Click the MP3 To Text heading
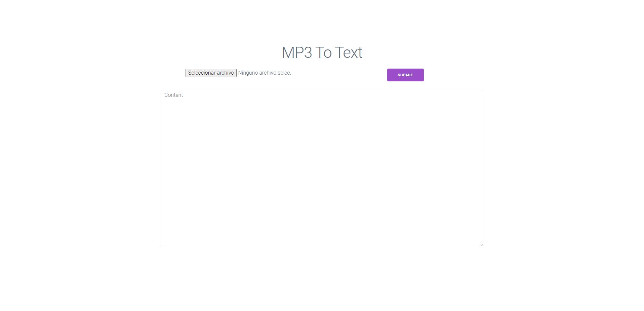This screenshot has width=644, height=311. pyautogui.click(x=322, y=52)
